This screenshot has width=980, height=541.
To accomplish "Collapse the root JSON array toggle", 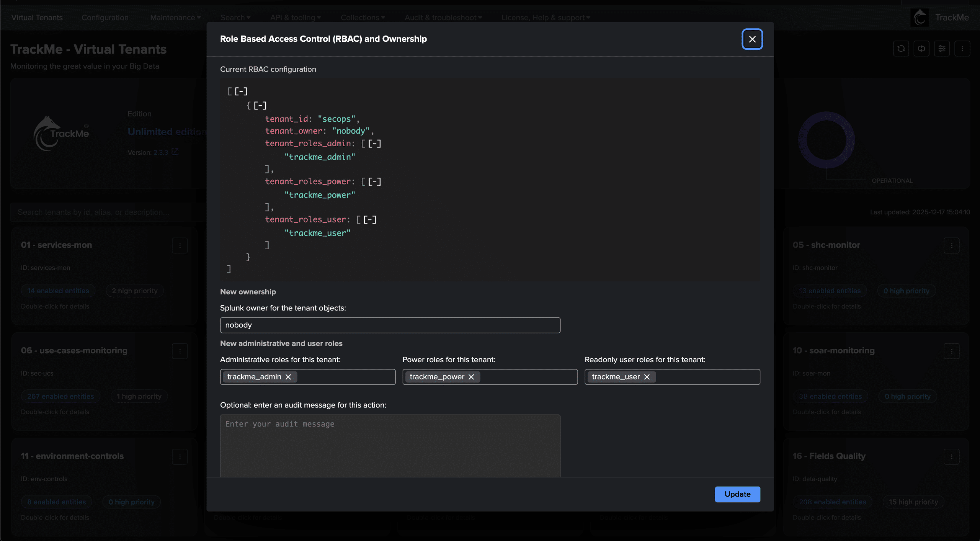I will (241, 91).
